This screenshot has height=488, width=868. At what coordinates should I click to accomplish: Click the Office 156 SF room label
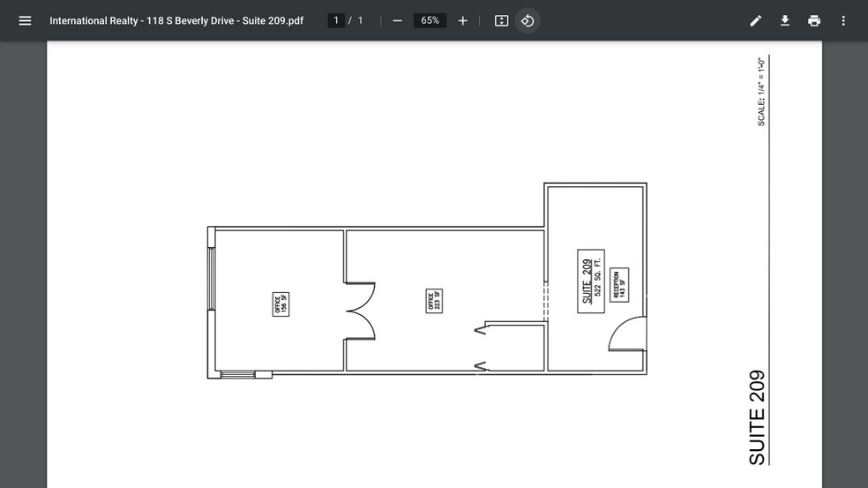(281, 304)
